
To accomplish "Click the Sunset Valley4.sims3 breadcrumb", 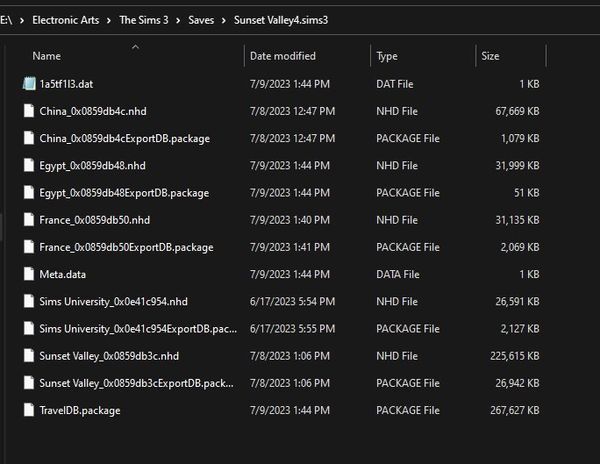I will point(281,20).
